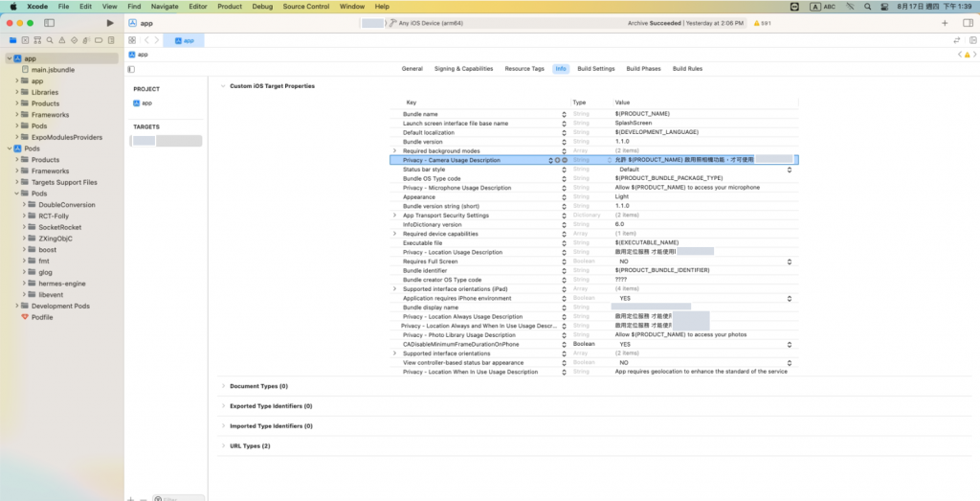Expand Required device capabilities array
980x501 pixels.
click(x=394, y=234)
